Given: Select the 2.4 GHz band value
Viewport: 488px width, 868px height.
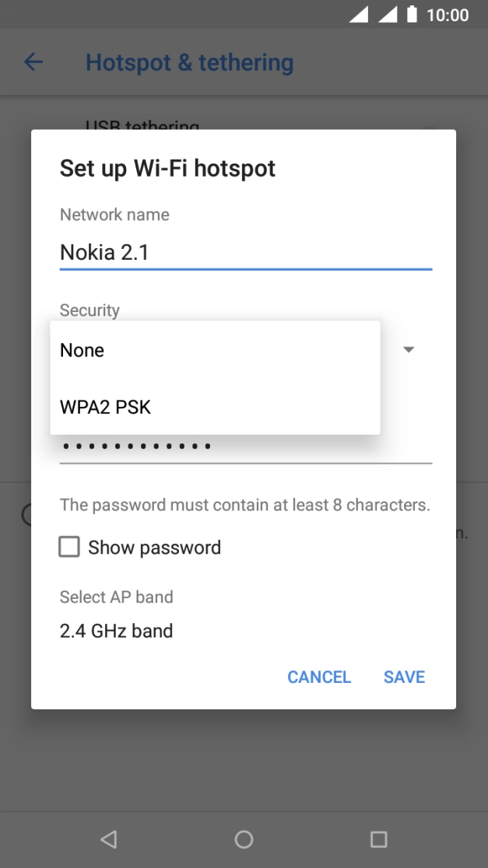Looking at the screenshot, I should pyautogui.click(x=115, y=631).
